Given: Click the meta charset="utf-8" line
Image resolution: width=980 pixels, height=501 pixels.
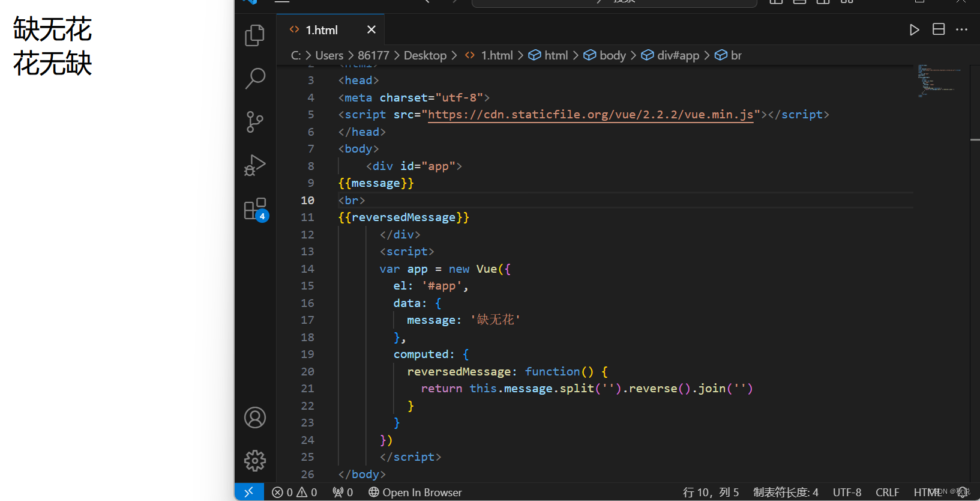Looking at the screenshot, I should (414, 98).
